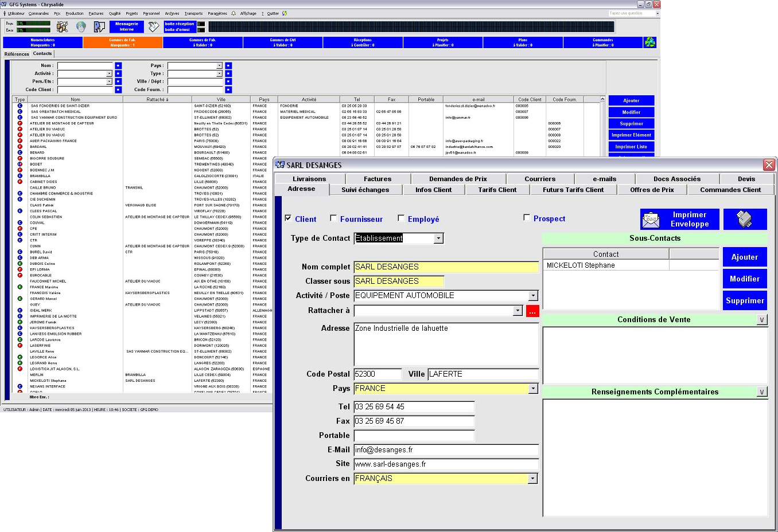778x532 pixels.
Task: Click blue filter button next to Pers./Ets field
Action: pyautogui.click(x=118, y=82)
